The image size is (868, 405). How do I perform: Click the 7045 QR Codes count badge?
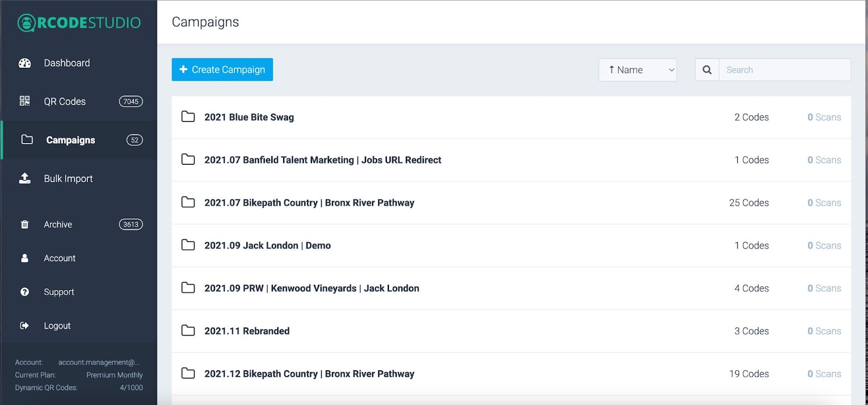click(x=131, y=101)
